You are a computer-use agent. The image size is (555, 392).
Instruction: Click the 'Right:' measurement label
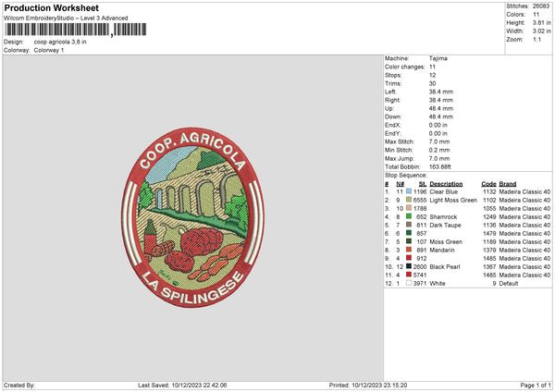click(x=392, y=100)
